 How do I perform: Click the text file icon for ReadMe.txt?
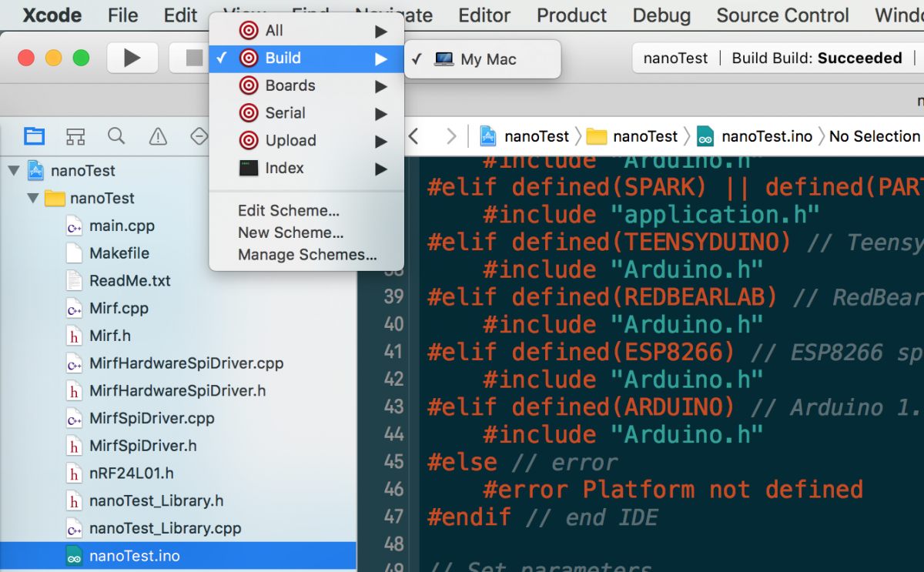(75, 281)
